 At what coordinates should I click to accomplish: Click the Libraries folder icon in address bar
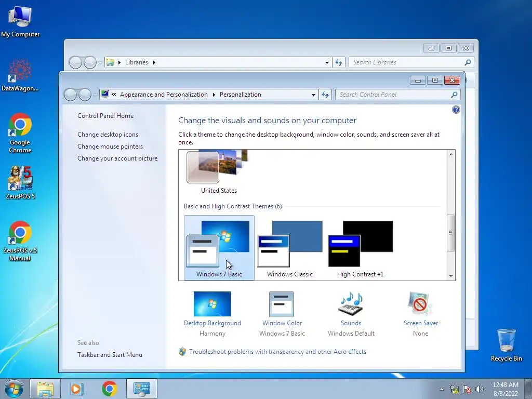click(110, 62)
